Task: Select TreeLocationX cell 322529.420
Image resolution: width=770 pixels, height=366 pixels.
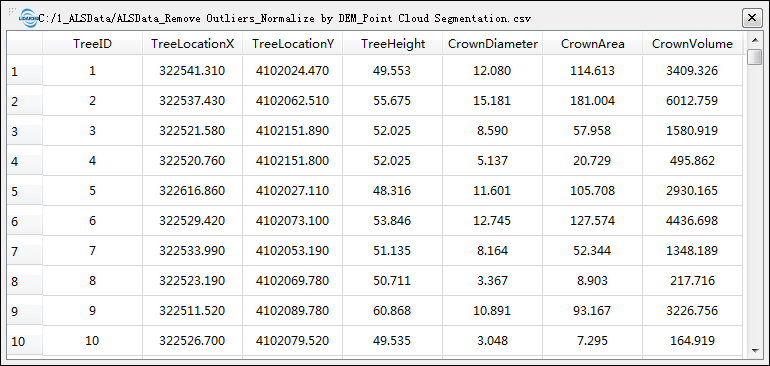Action: (192, 221)
